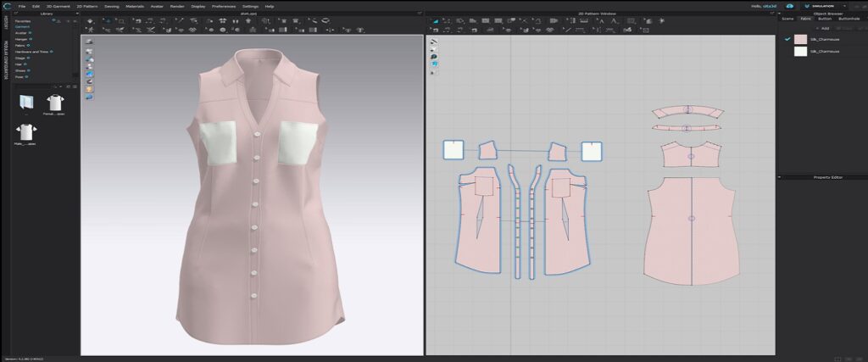Select Favorites in the Library list
The image size is (868, 362).
click(x=23, y=20)
